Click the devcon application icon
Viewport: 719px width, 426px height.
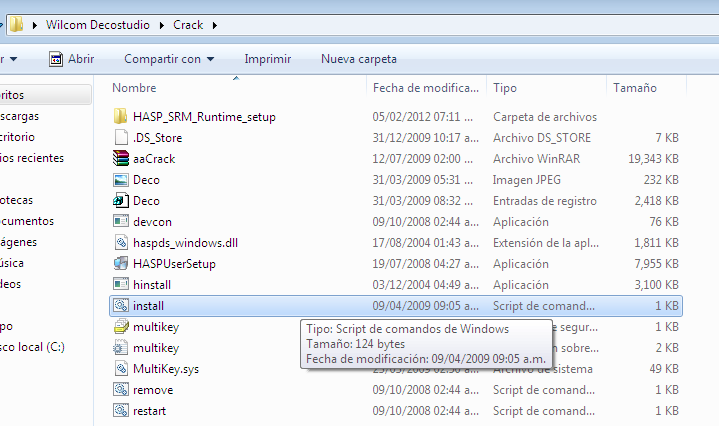(121, 221)
